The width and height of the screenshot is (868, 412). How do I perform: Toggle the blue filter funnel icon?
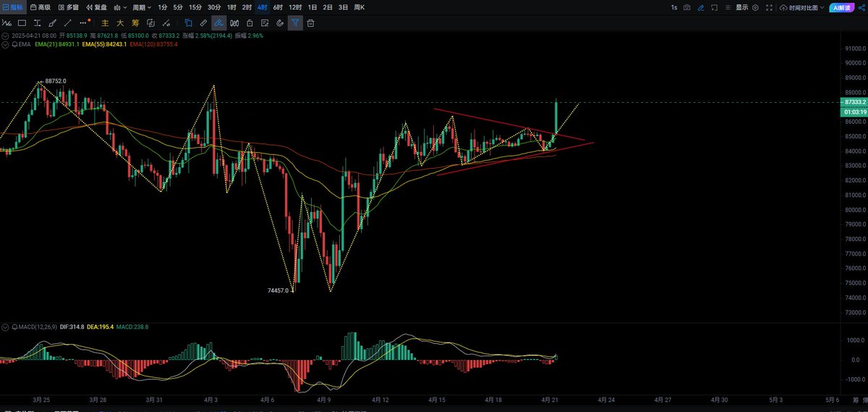coord(295,23)
